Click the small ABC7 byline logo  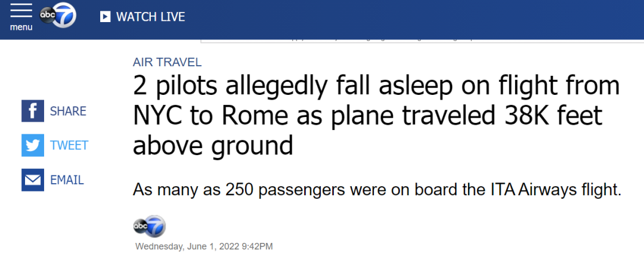pos(149,226)
